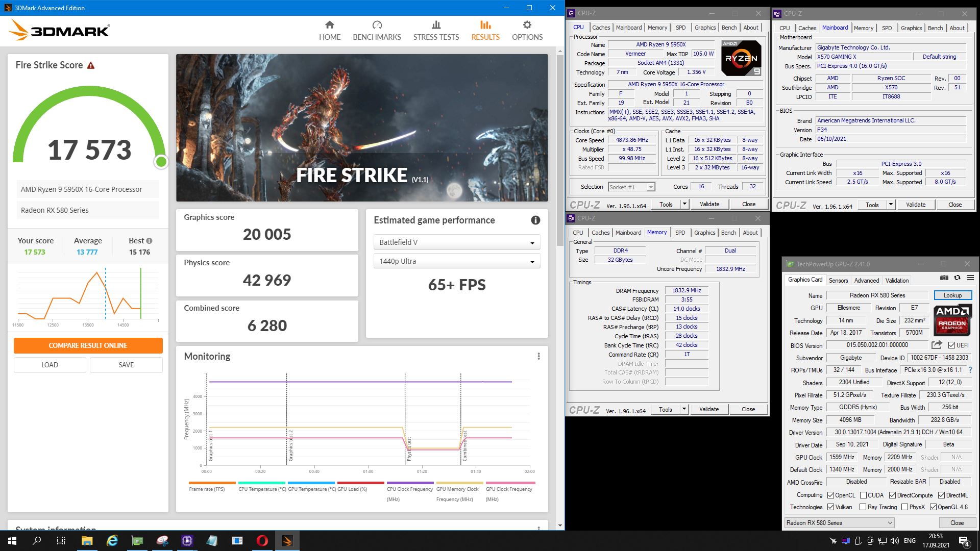Click the Bus Interface question mark in GPU-Z
980x551 pixels.
[x=970, y=370]
